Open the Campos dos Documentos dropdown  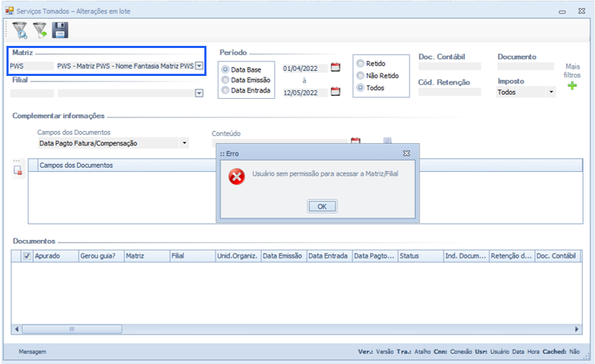[184, 143]
